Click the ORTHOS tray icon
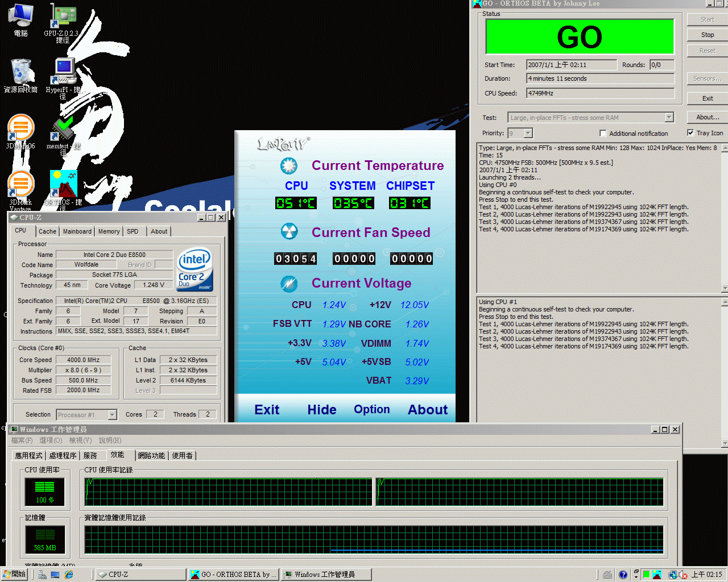 point(657,575)
